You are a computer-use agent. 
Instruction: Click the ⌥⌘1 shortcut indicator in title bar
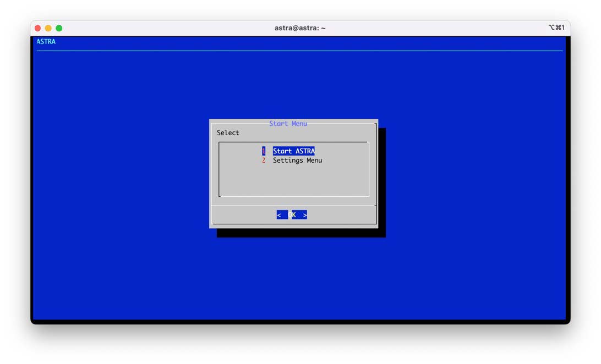click(556, 28)
